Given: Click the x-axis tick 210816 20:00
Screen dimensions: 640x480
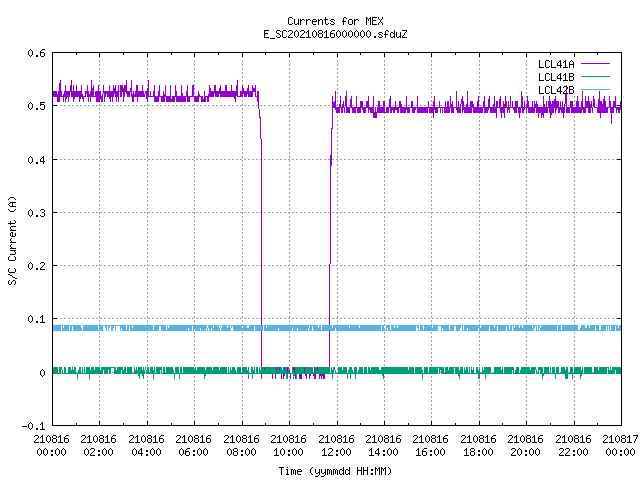Looking at the screenshot, I should (526, 446).
